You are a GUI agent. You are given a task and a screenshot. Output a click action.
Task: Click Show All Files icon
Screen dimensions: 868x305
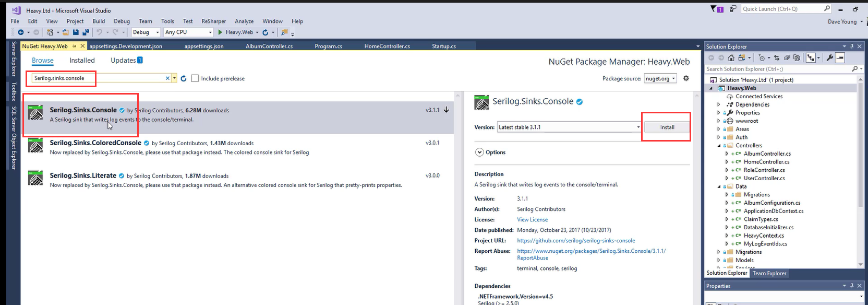(797, 58)
